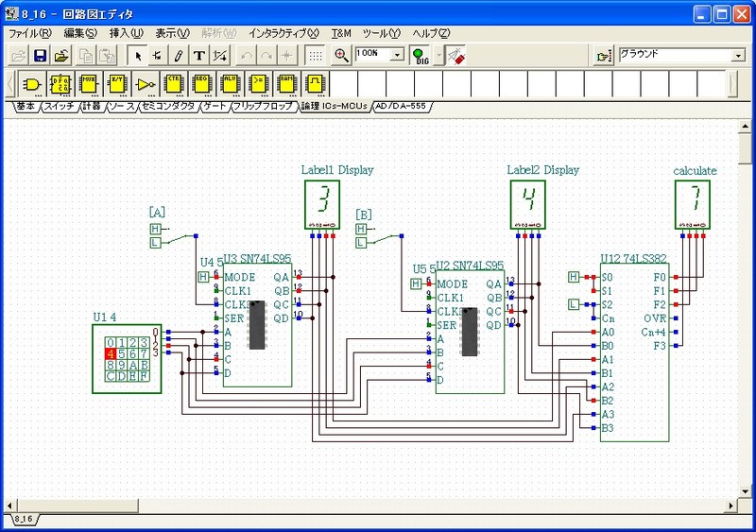Open the zoom percentage dropdown
This screenshot has height=532, width=756.
click(397, 56)
